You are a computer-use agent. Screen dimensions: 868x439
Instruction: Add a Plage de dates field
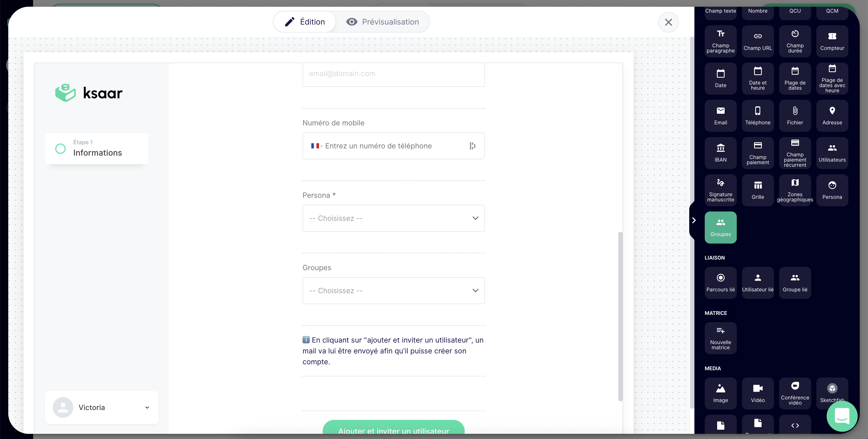point(795,79)
